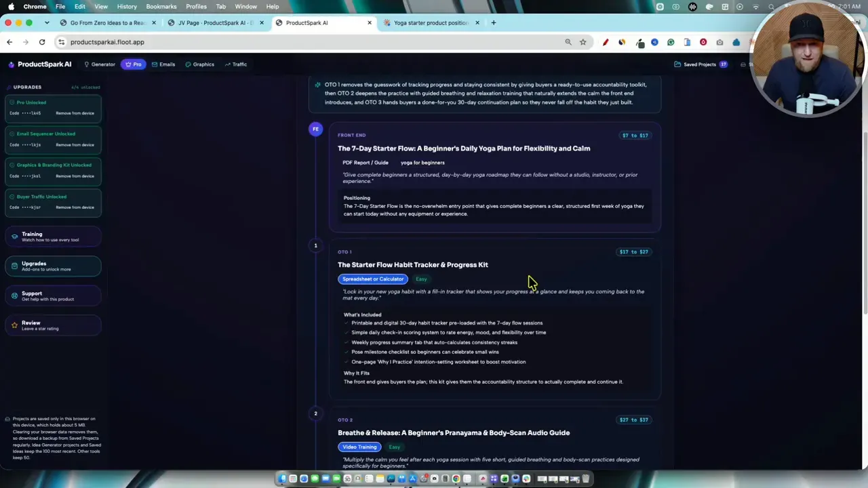Click the 7-Day Starter Flow title
This screenshot has height=488, width=868.
pyautogui.click(x=464, y=148)
